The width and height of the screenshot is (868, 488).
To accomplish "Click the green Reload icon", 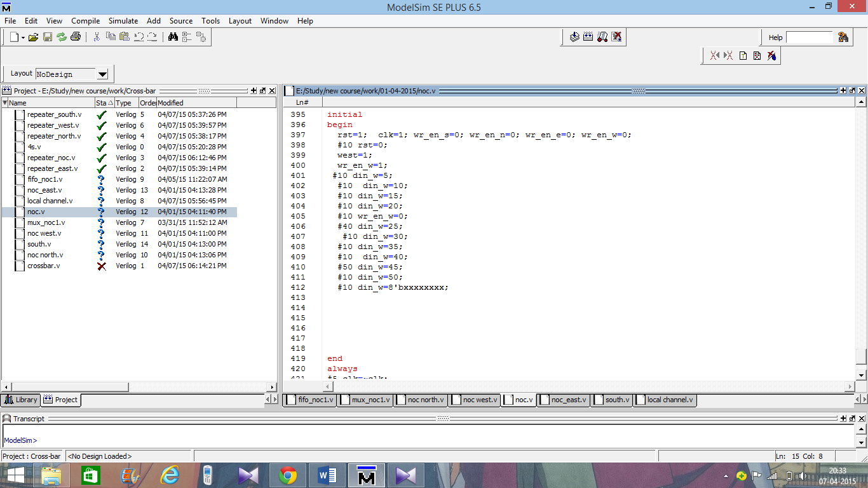I will pos(62,37).
